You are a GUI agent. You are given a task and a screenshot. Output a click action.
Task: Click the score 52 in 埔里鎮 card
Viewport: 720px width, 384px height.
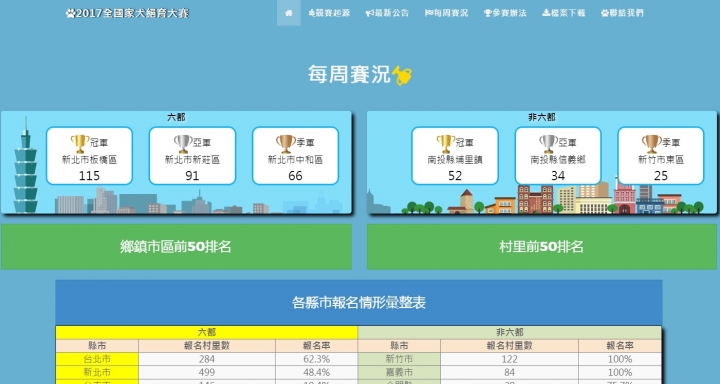point(455,176)
